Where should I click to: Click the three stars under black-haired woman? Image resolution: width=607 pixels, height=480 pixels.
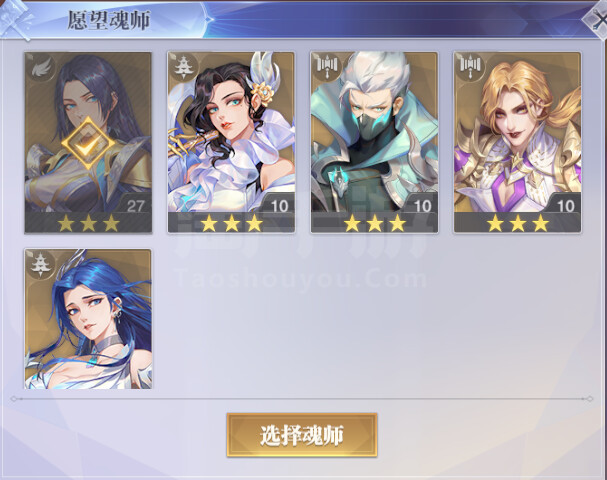pos(231,223)
